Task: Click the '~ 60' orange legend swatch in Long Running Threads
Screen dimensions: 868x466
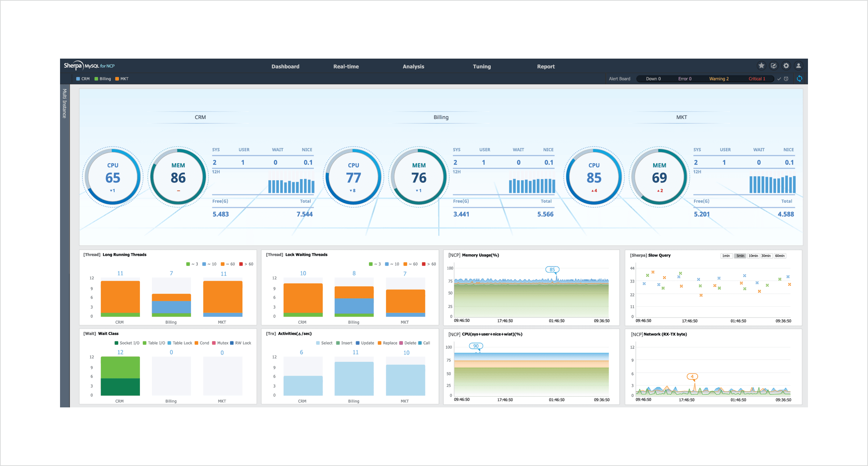Action: point(223,264)
